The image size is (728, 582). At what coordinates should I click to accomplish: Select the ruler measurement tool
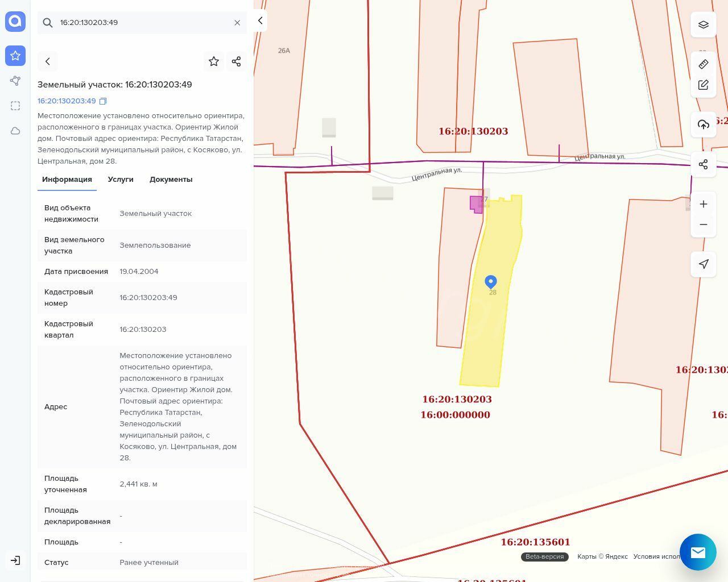click(x=704, y=64)
